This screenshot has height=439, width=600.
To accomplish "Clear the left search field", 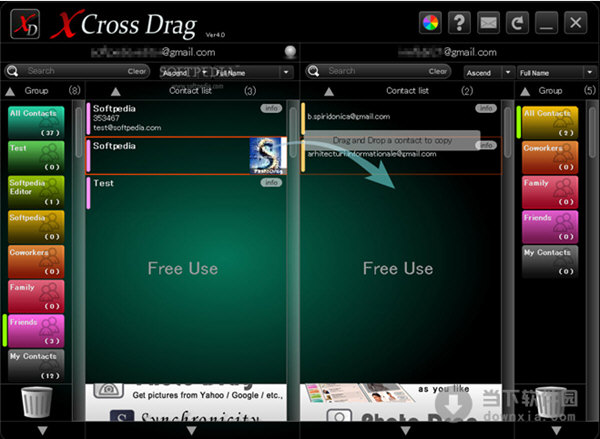I will click(137, 71).
